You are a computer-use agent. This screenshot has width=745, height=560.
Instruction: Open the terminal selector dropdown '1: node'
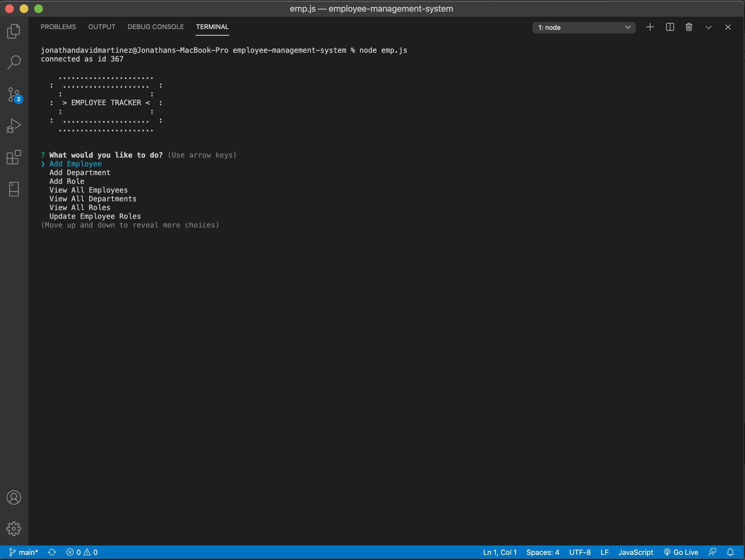click(583, 28)
